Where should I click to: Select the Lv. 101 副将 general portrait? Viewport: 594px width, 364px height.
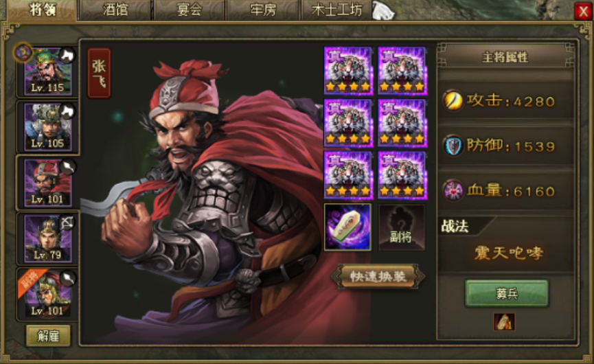pos(48,295)
